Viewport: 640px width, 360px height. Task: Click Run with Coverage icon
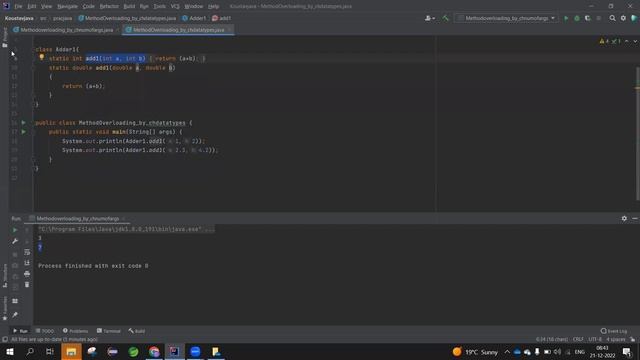pos(588,18)
